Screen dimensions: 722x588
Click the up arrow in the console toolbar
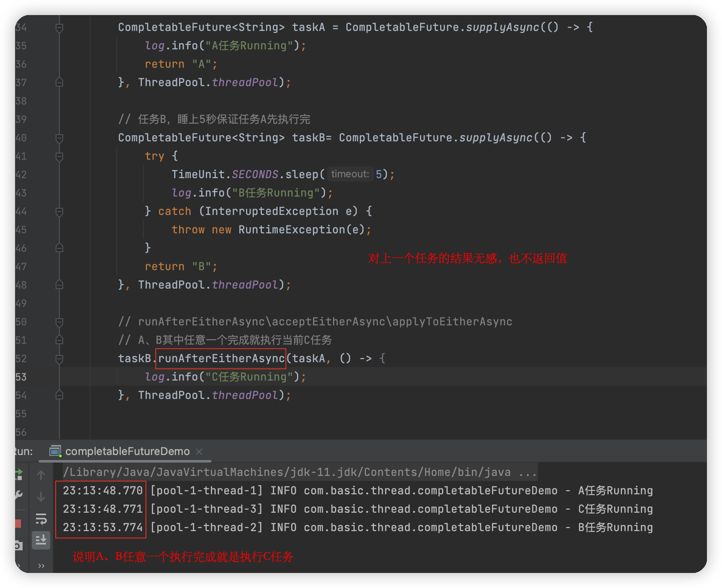[41, 475]
